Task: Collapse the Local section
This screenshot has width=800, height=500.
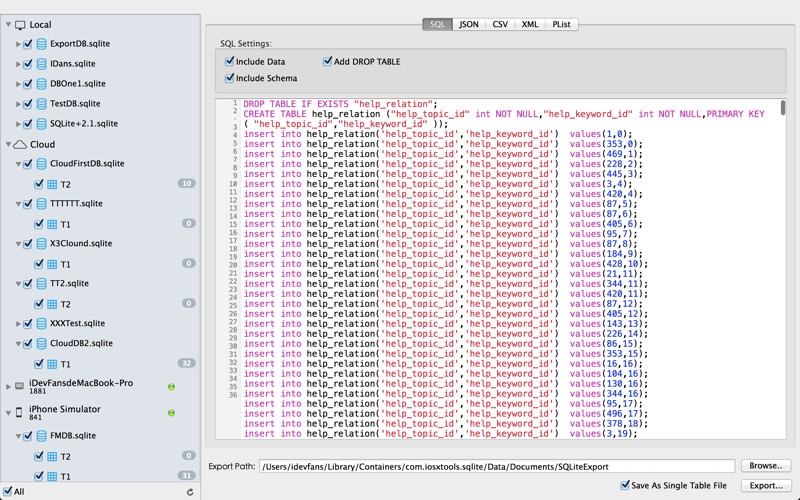Action: pos(8,24)
